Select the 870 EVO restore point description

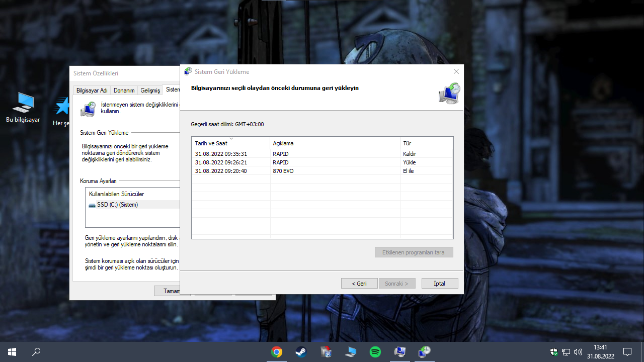coord(283,171)
